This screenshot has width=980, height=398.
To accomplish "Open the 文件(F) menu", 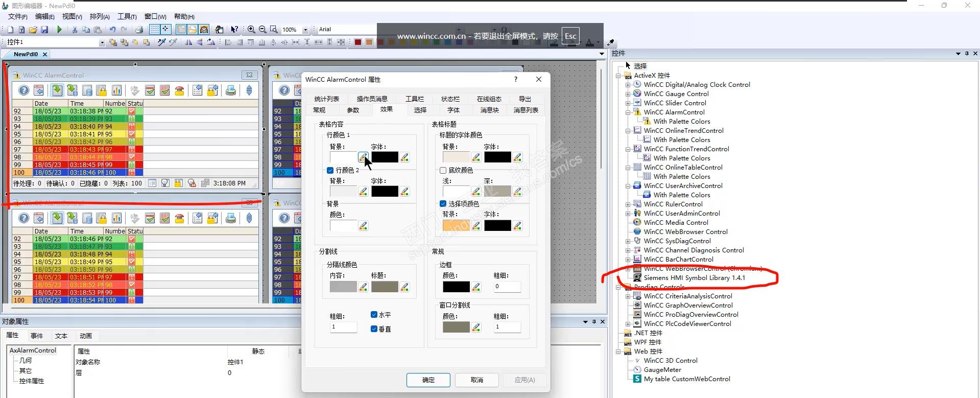I will coord(18,16).
